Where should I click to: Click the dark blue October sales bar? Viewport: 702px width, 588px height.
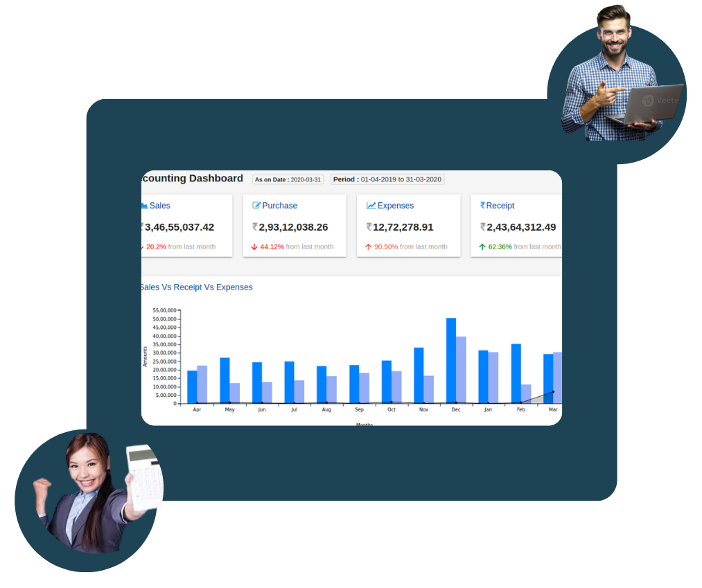387,382
